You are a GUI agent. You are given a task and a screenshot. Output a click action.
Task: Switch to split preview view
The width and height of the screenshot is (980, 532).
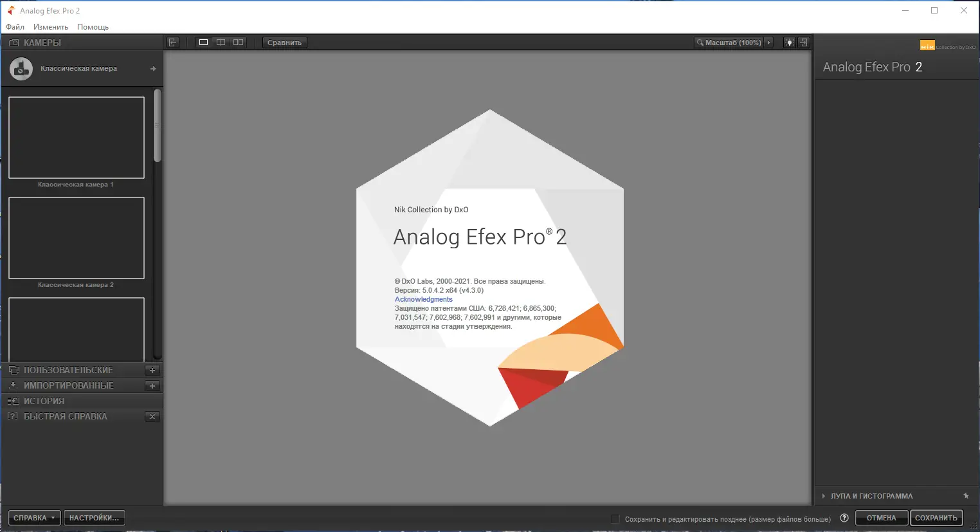[221, 42]
